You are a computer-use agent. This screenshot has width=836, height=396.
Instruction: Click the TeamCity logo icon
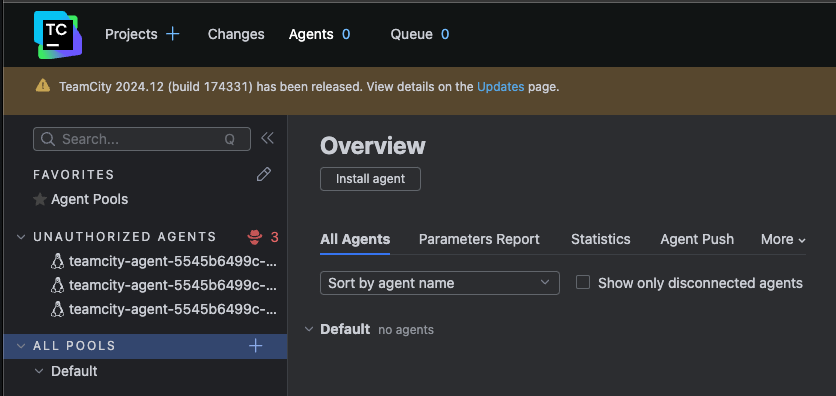[x=58, y=34]
